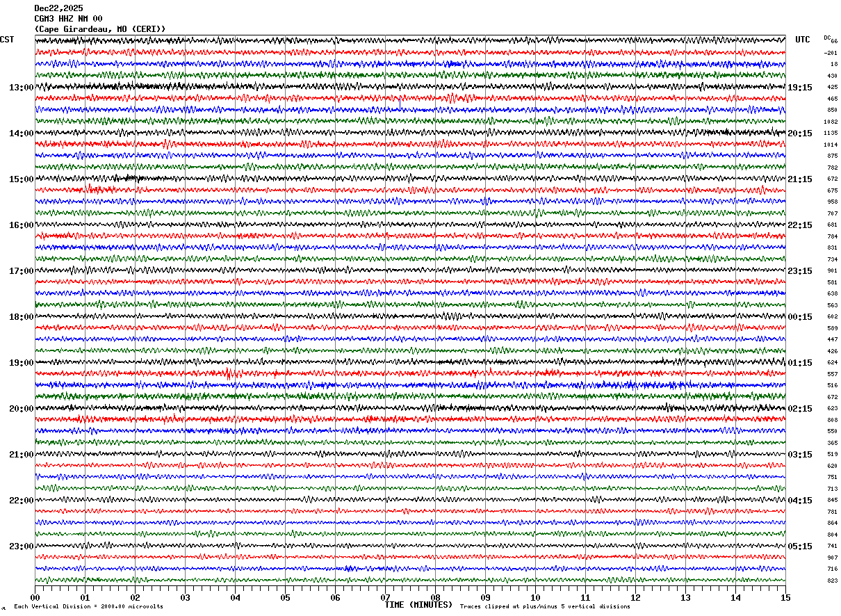
Task: Click the DC value '430'
Action: pos(832,76)
